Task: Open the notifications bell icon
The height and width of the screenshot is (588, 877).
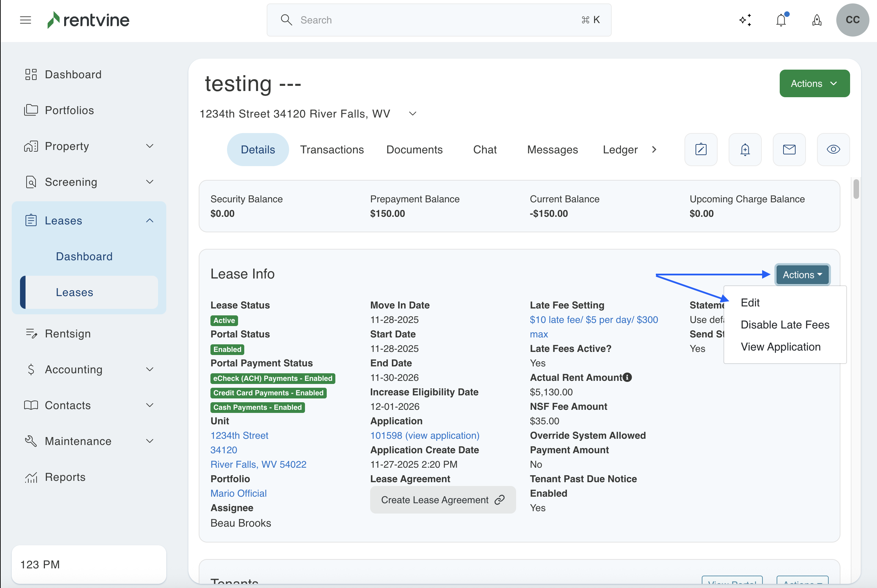Action: pyautogui.click(x=781, y=20)
